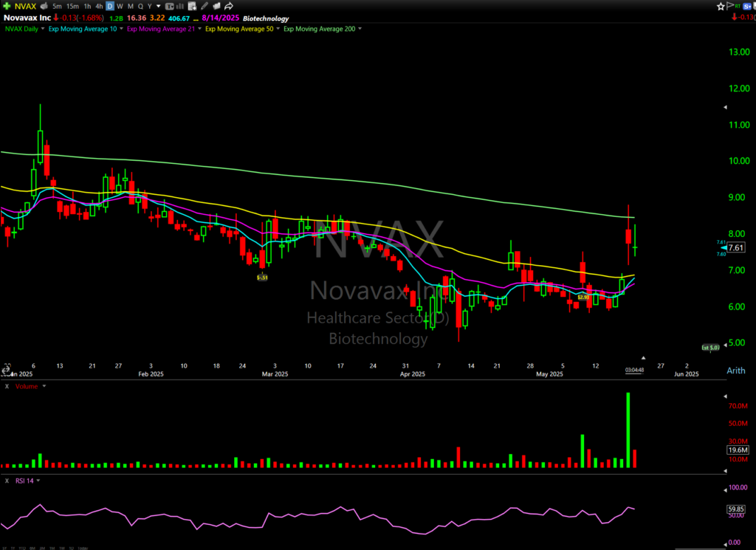Select the 4h timeframe
Viewport: 756px width, 550px height.
pyautogui.click(x=99, y=6)
